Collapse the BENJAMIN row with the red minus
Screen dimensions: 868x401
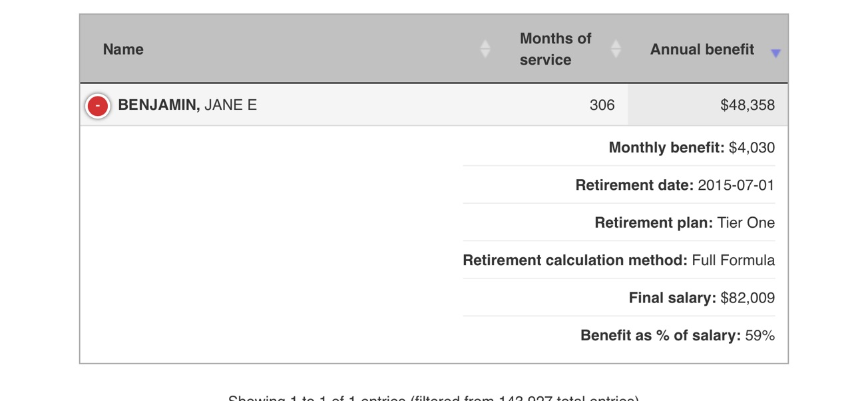(x=98, y=105)
